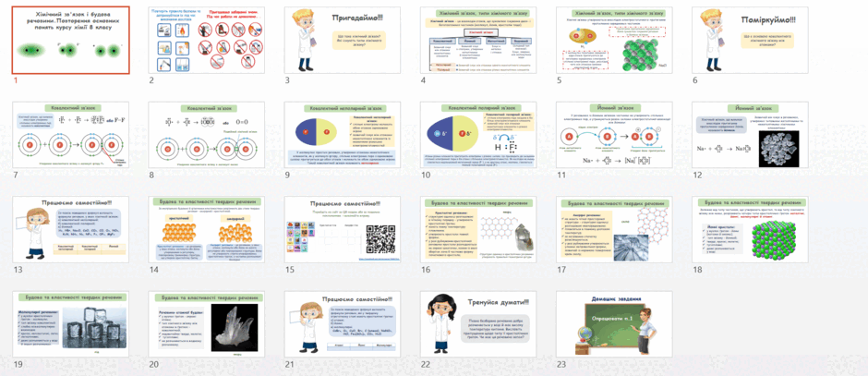Open slide 15 containing the QR code
This screenshot has height=376, width=868.
point(342,229)
